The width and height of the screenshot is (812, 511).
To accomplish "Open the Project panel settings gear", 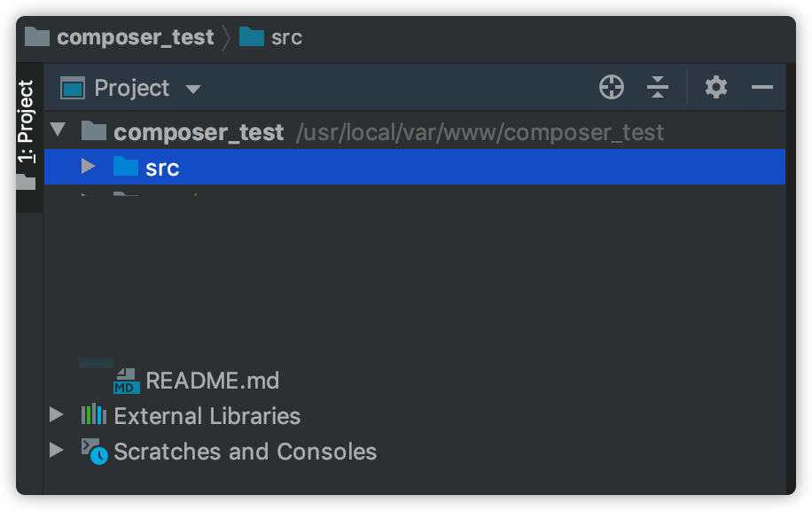I will point(715,87).
